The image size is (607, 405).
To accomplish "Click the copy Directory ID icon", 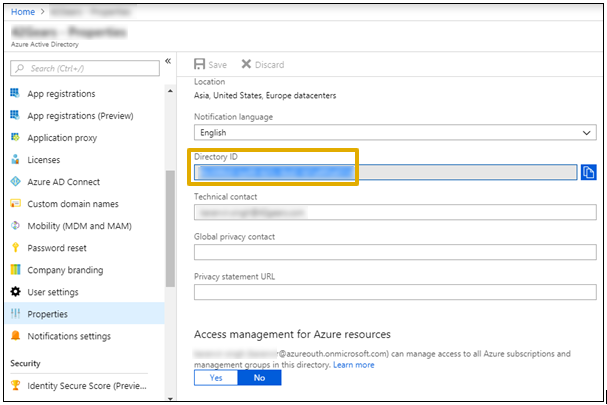I will [x=589, y=172].
